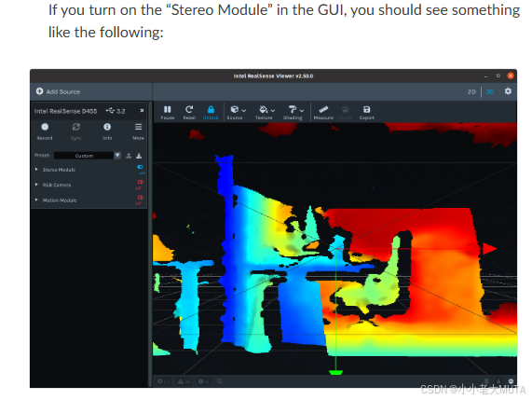
Task: Click the Intel RealSense Viewer v2.50.0 title
Action: pos(273,76)
